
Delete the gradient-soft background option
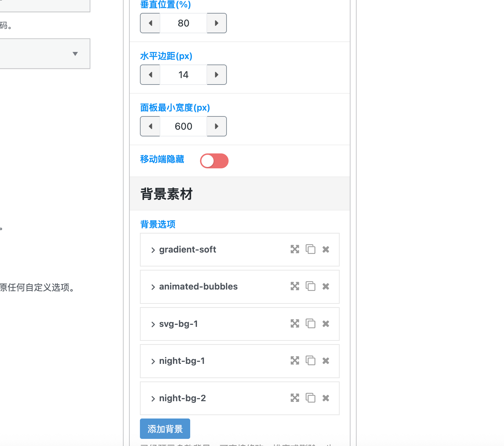click(325, 249)
